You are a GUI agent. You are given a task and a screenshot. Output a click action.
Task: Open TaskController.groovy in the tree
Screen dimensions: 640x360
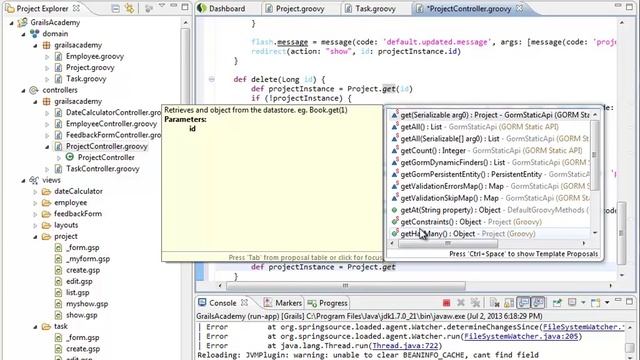coord(102,169)
